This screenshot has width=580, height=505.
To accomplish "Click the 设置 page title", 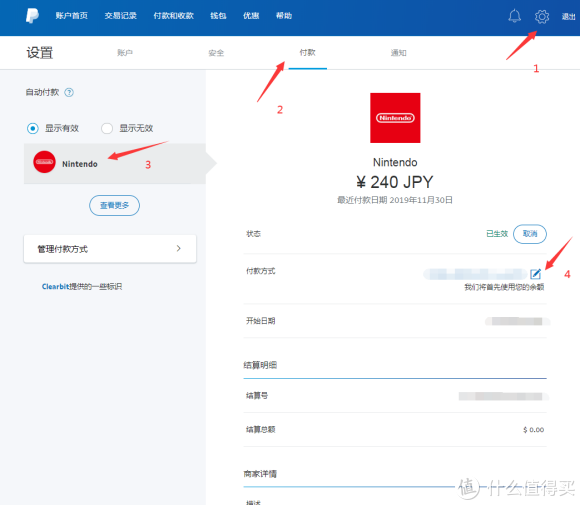I will tap(40, 53).
